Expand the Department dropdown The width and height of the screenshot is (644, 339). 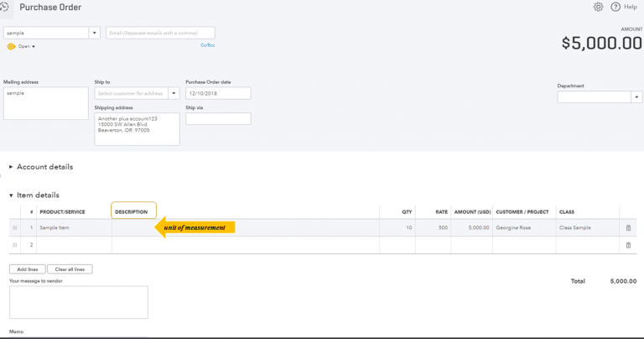click(x=636, y=97)
